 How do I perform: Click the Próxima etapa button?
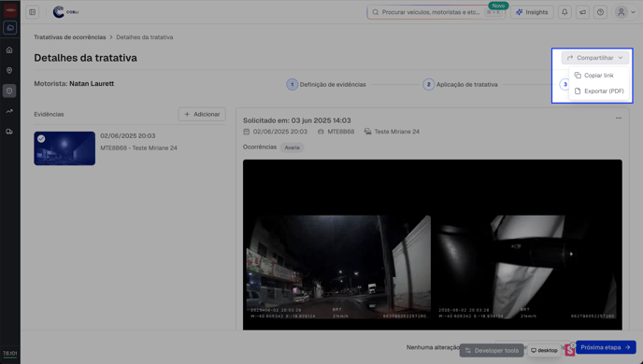(x=606, y=347)
